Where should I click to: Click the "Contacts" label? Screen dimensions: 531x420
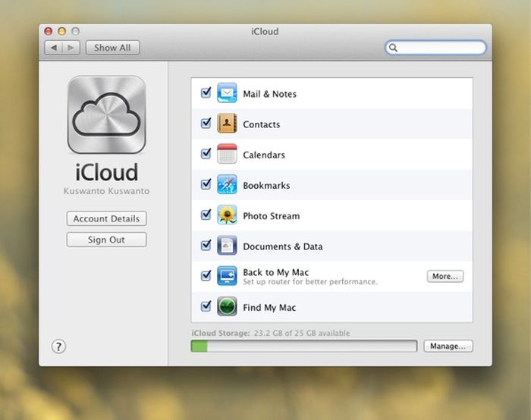pyautogui.click(x=262, y=124)
